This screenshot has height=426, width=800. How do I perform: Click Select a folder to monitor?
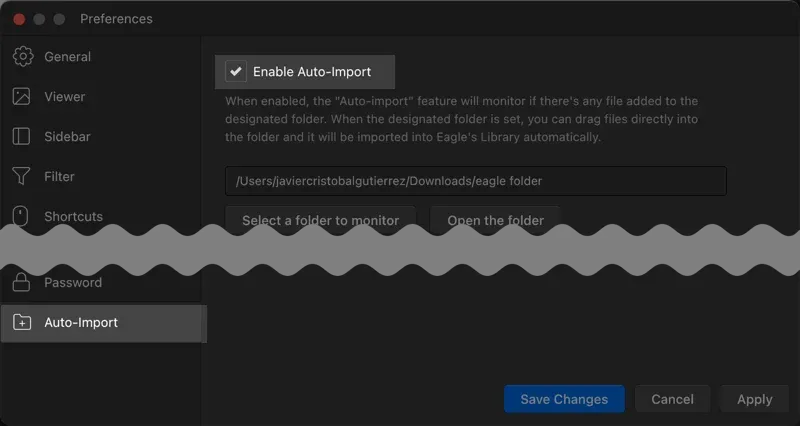point(320,219)
